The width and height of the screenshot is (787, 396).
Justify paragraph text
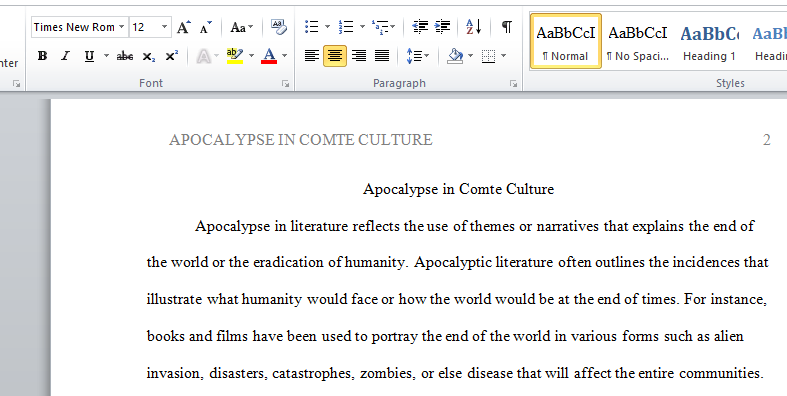point(382,56)
